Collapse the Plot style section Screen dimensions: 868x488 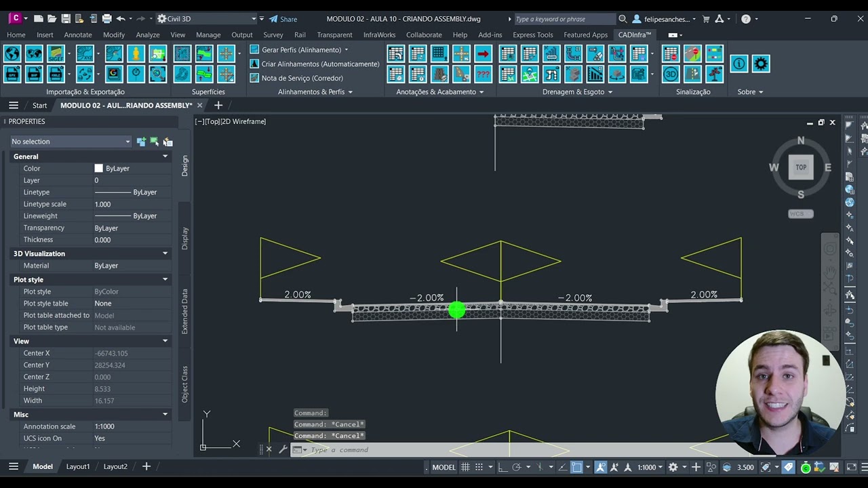click(x=165, y=279)
